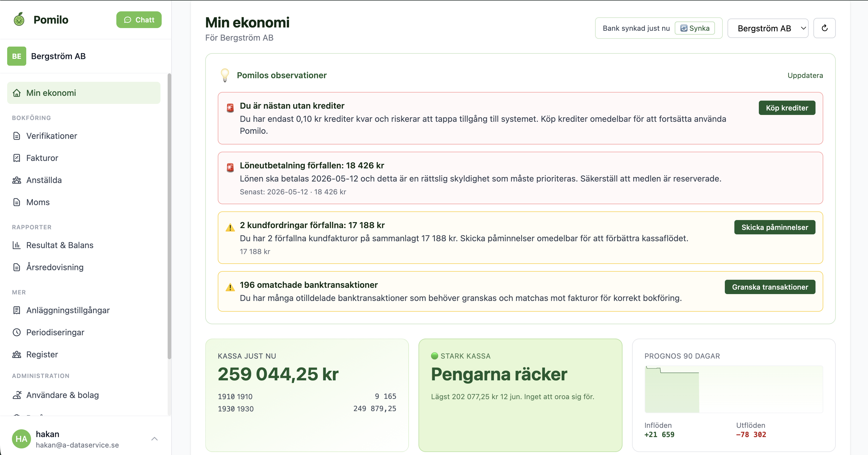This screenshot has width=868, height=455.
Task: Click the lightbulb icon by Pomilos observationer
Action: coord(225,75)
